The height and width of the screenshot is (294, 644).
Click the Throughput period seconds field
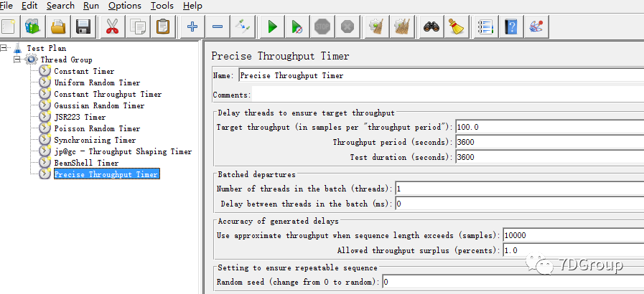tap(549, 142)
